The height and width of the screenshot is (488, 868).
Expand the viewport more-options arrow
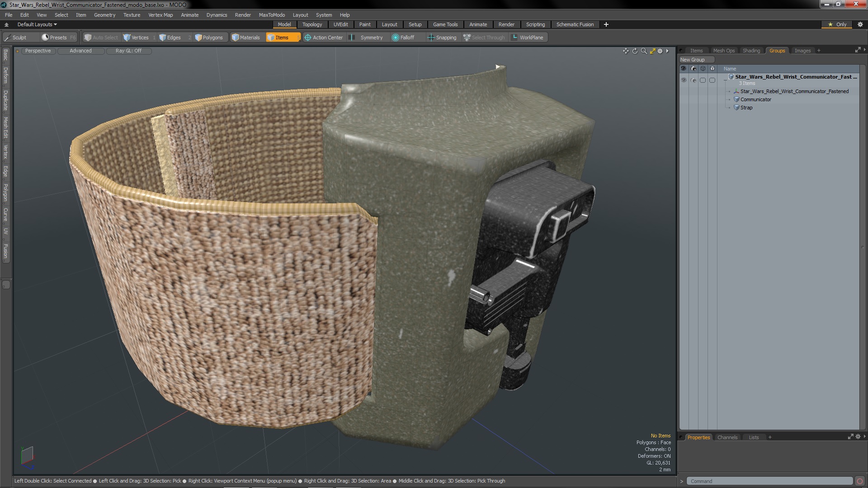click(x=667, y=51)
